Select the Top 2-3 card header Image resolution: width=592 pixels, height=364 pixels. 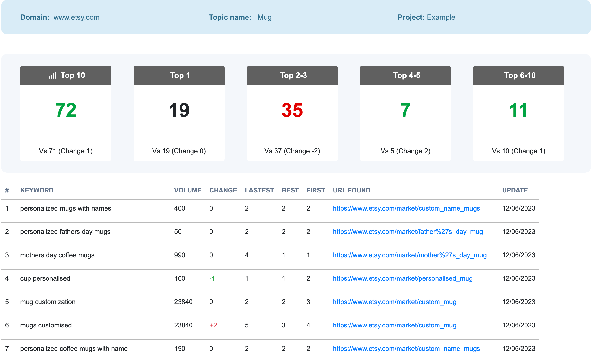[293, 76]
